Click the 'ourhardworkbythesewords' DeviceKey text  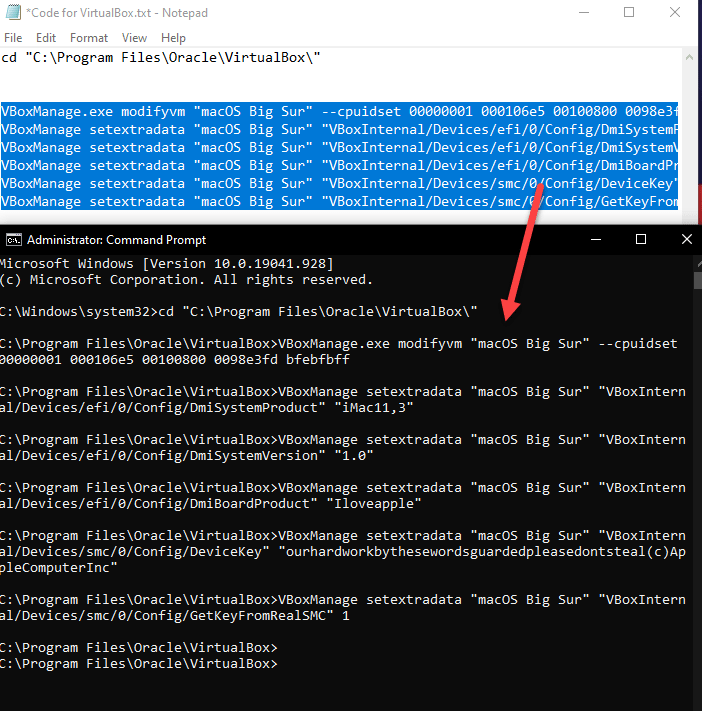[x=482, y=551]
